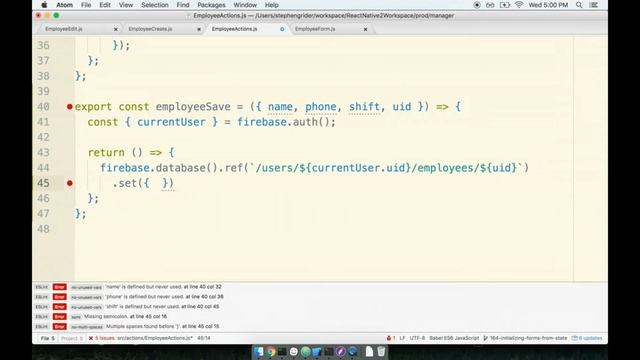Click the glasses icon in the menu bar
Screen dimensions: 640x360
pos(490,5)
